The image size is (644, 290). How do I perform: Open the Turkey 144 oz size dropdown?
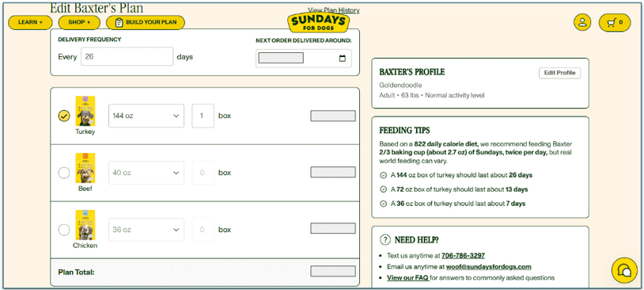click(x=146, y=116)
